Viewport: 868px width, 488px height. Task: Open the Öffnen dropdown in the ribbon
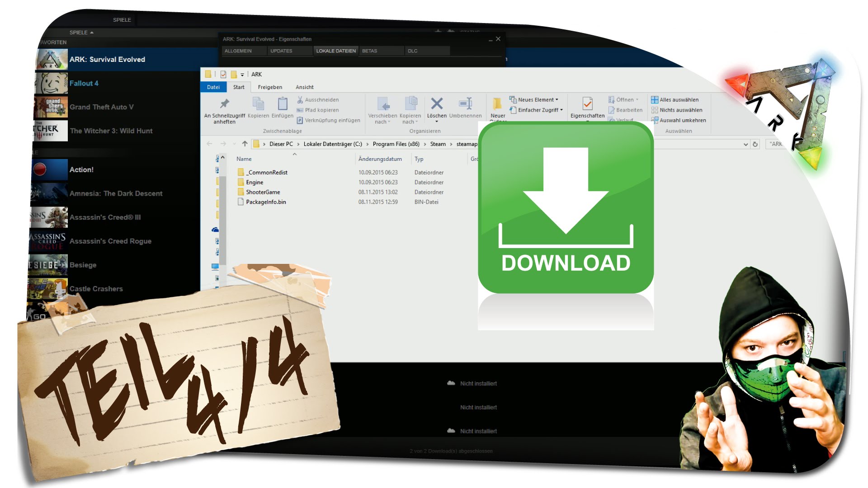pyautogui.click(x=637, y=100)
